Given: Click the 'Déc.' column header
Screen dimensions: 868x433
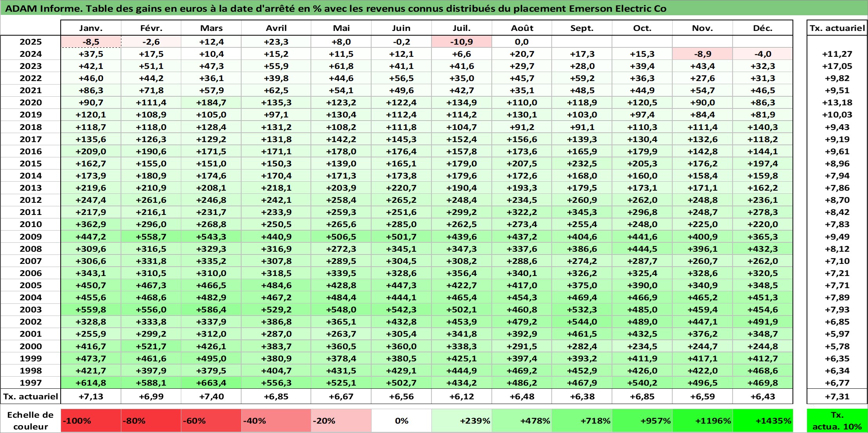Looking at the screenshot, I should point(763,28).
